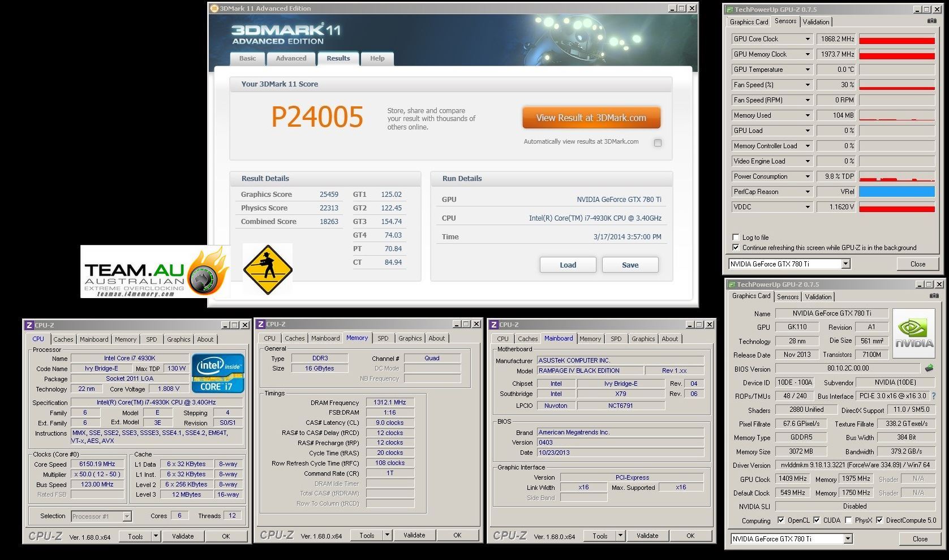
Task: Click the Graphics Score 25459 value
Action: click(329, 194)
